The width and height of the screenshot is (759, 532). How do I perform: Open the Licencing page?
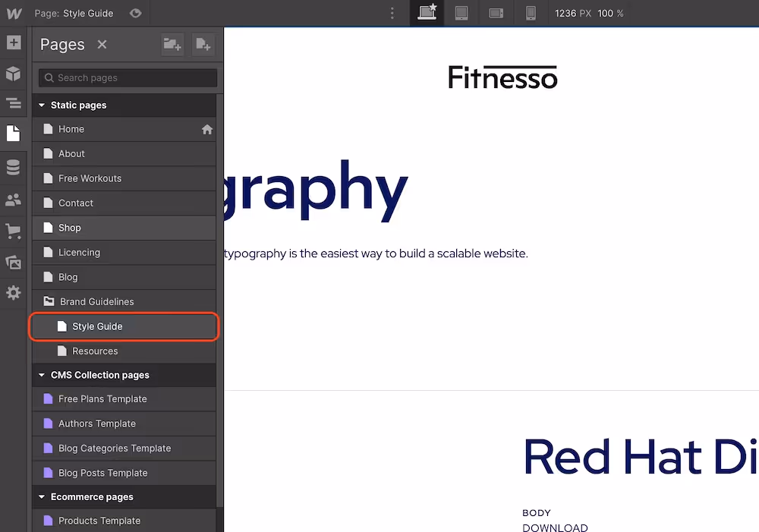click(124, 253)
